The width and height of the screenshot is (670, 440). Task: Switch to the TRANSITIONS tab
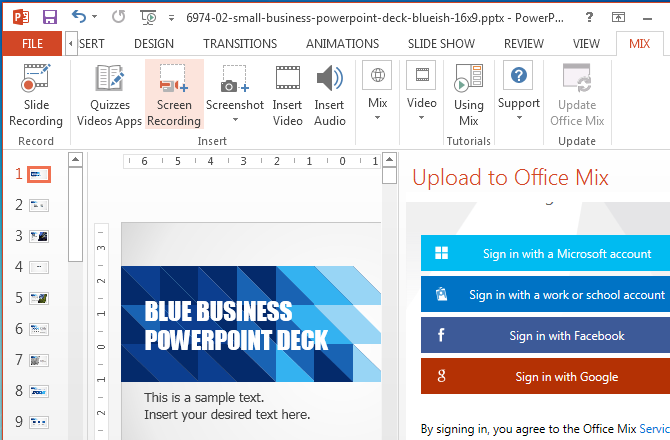click(x=240, y=44)
